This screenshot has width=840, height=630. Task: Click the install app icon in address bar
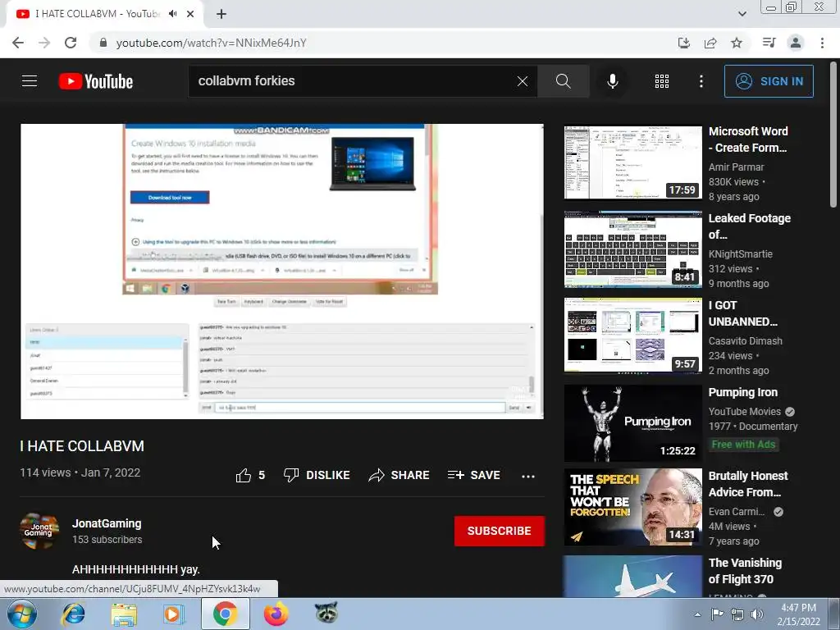click(x=684, y=43)
